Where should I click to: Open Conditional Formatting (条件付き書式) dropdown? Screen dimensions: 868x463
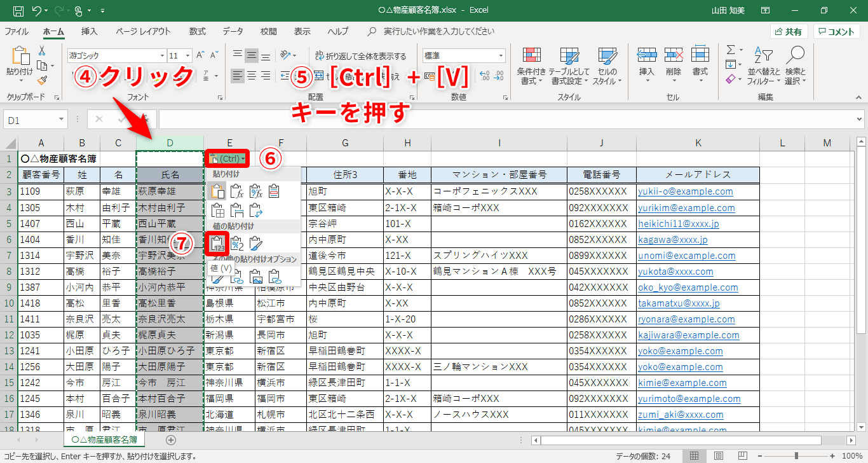531,66
